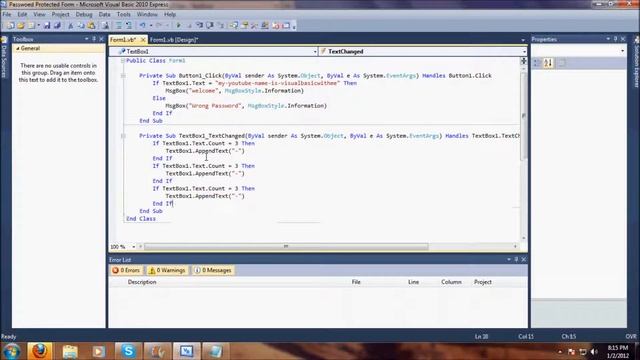Click the Find toolbar icon
Viewport: 640px width, 360px height.
click(105, 26)
